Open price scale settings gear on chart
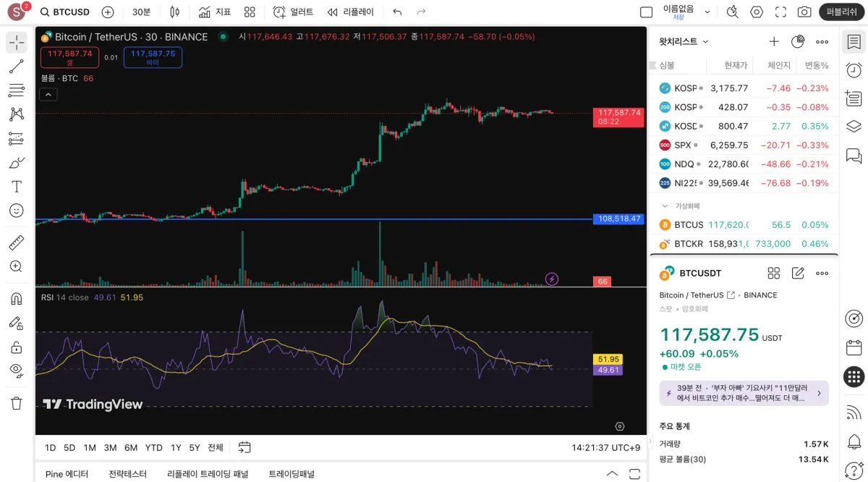The height and width of the screenshot is (482, 868). coord(620,426)
